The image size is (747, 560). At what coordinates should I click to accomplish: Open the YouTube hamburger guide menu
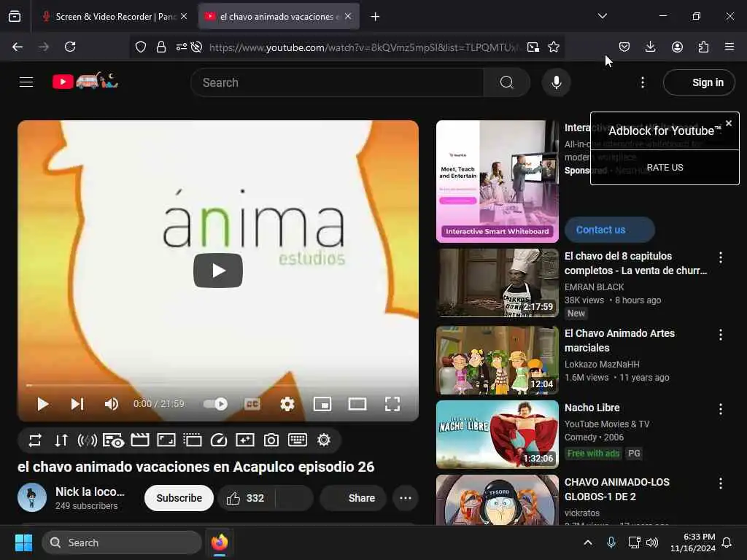tap(26, 82)
